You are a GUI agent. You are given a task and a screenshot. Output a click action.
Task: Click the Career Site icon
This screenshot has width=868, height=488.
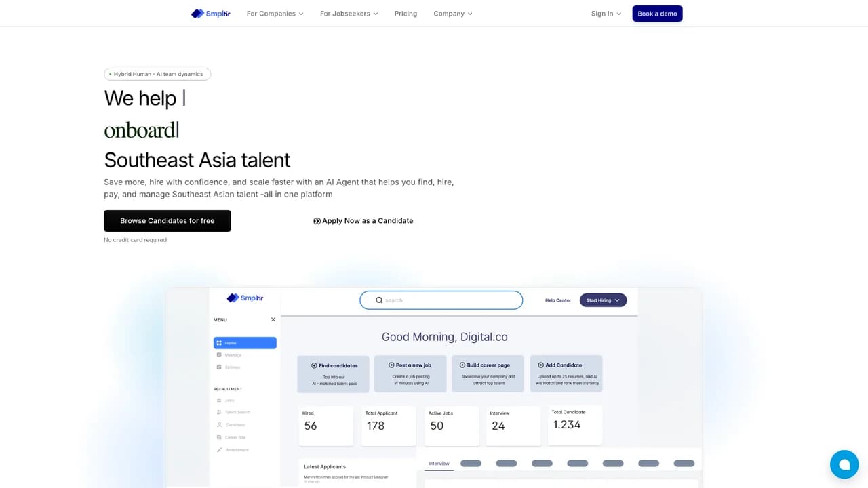pyautogui.click(x=219, y=437)
